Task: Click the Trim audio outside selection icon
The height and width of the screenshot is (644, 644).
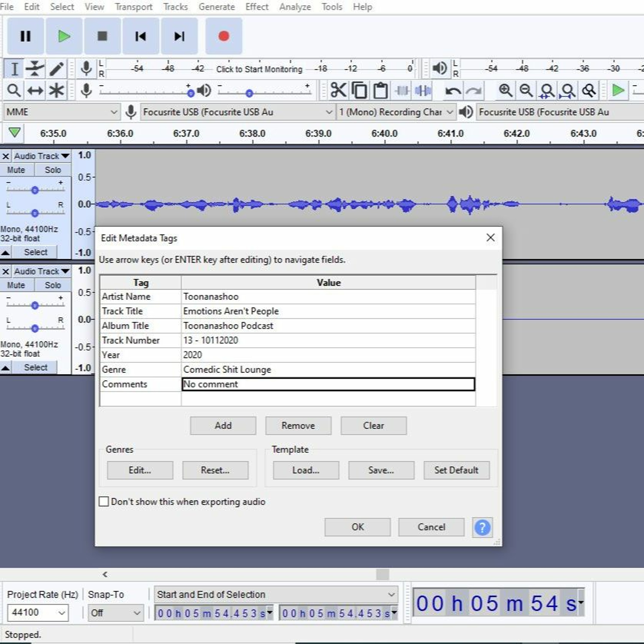Action: pos(402,90)
